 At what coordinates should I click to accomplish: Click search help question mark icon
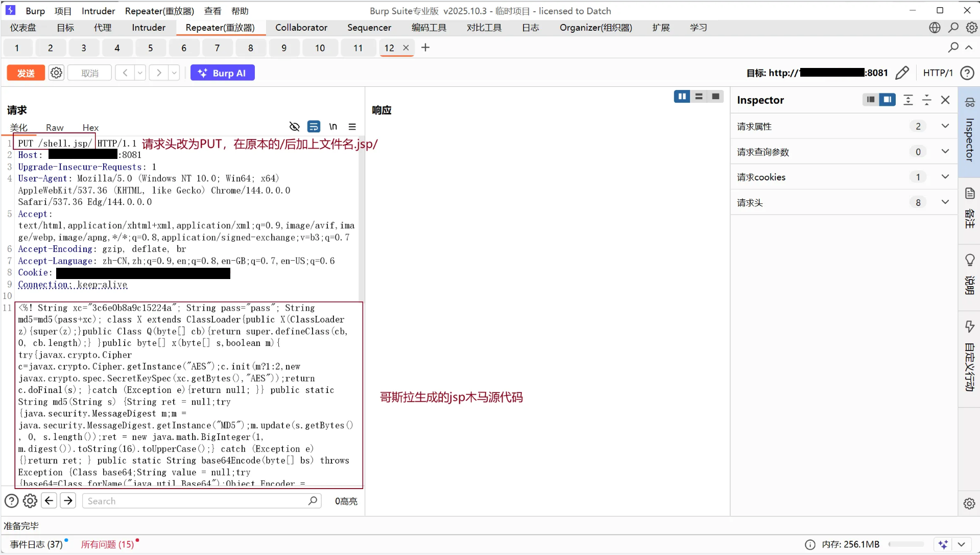tap(11, 501)
